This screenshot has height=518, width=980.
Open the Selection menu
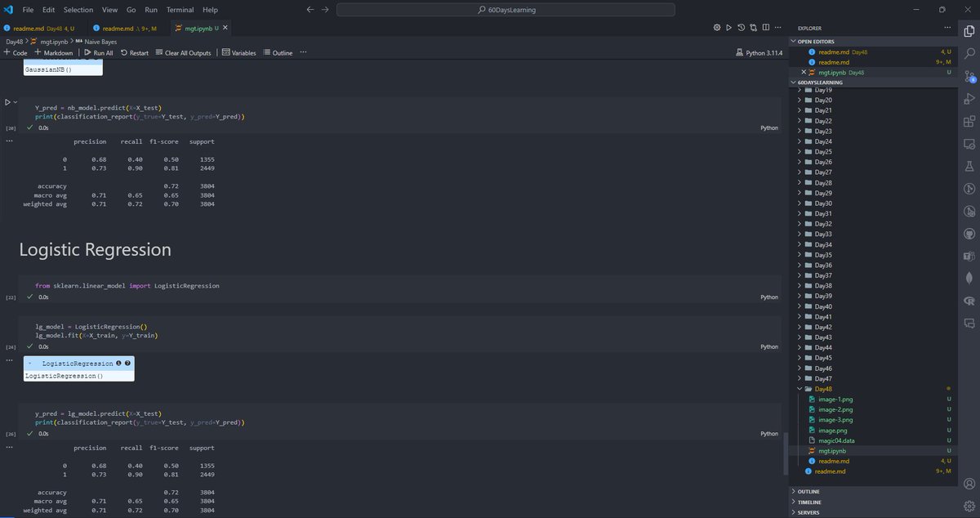tap(78, 10)
